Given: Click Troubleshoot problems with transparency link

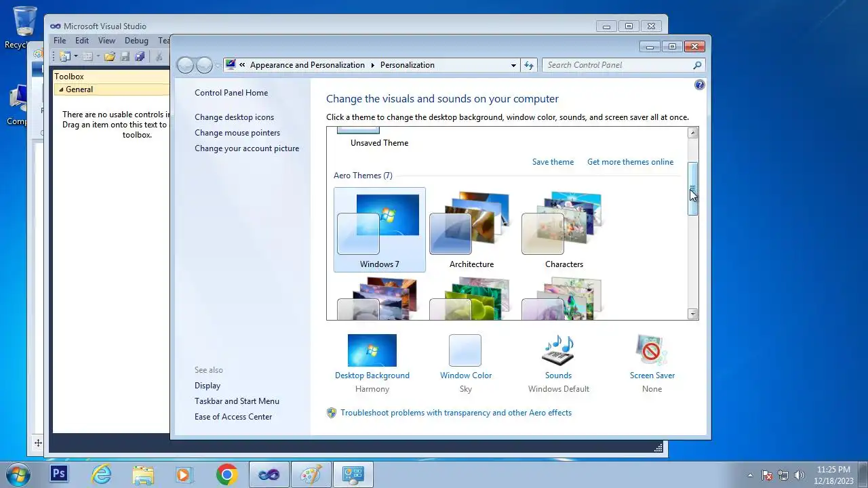Looking at the screenshot, I should (456, 413).
